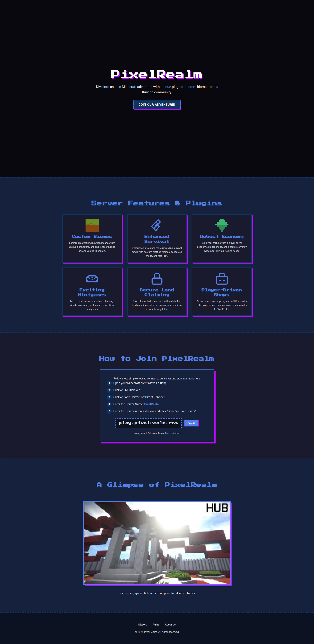The image size is (314, 644).
Task: Click the gamepad Exciting Minigames icon
Action: 92,278
